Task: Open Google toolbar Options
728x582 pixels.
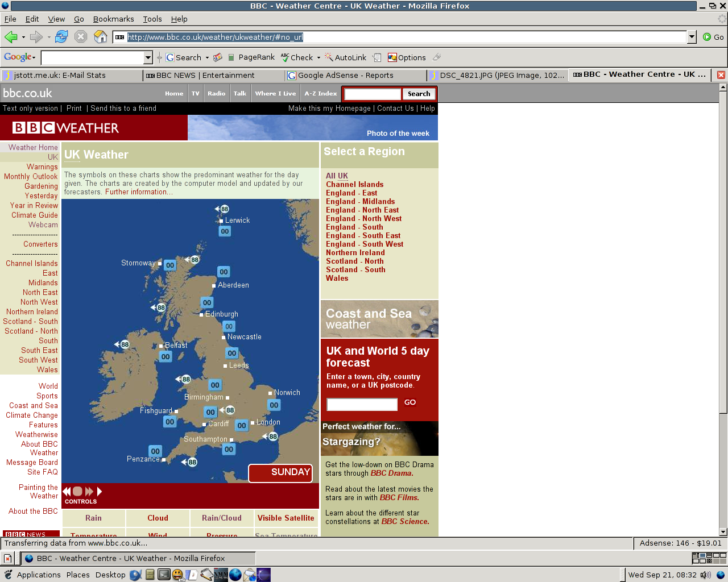Action: [407, 57]
